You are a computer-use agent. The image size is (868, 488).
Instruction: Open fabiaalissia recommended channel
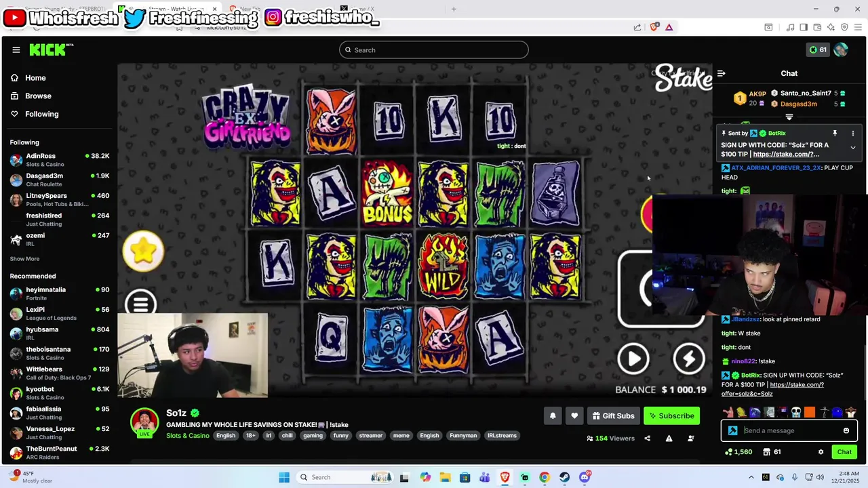(x=60, y=413)
